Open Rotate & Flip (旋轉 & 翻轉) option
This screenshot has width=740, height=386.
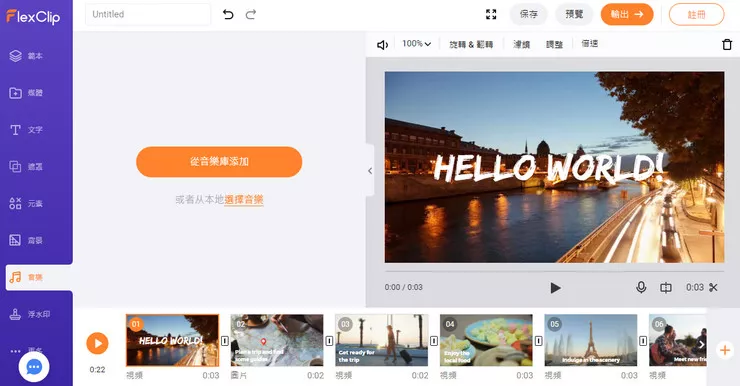click(471, 44)
